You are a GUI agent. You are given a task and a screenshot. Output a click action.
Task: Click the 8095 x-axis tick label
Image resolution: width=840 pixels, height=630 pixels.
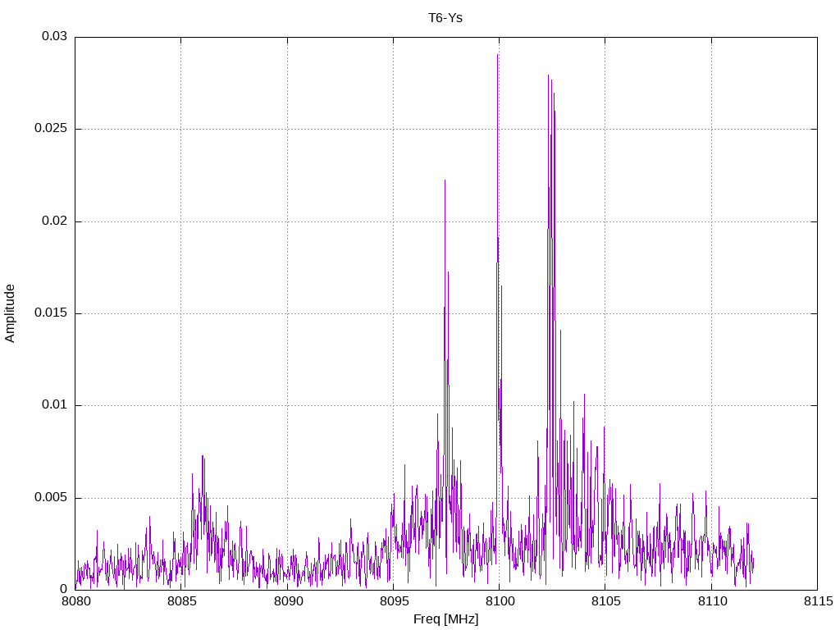[x=393, y=601]
